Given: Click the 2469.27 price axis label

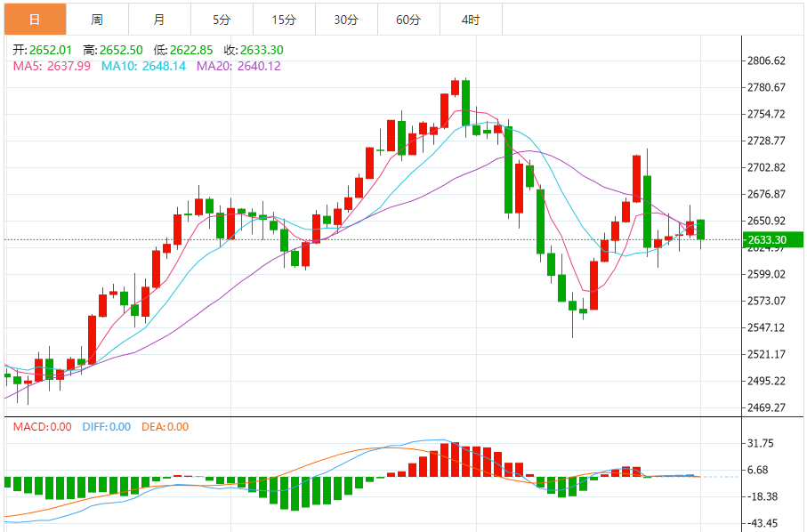Looking at the screenshot, I should pos(766,407).
